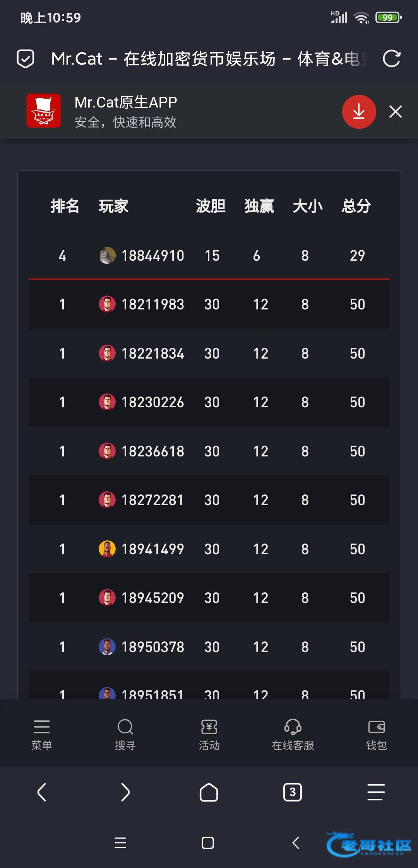Go back using browser back arrow

coord(42,792)
